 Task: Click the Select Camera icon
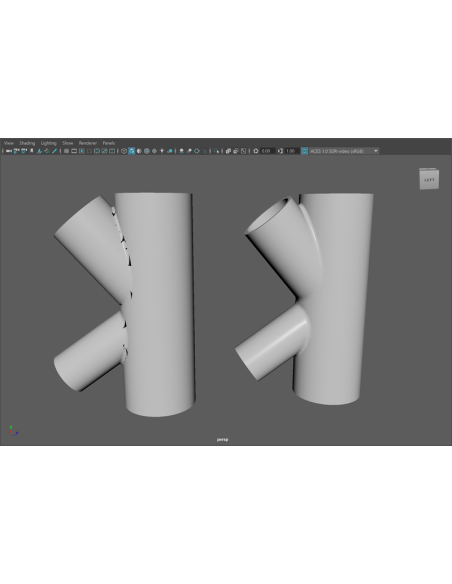coord(9,151)
